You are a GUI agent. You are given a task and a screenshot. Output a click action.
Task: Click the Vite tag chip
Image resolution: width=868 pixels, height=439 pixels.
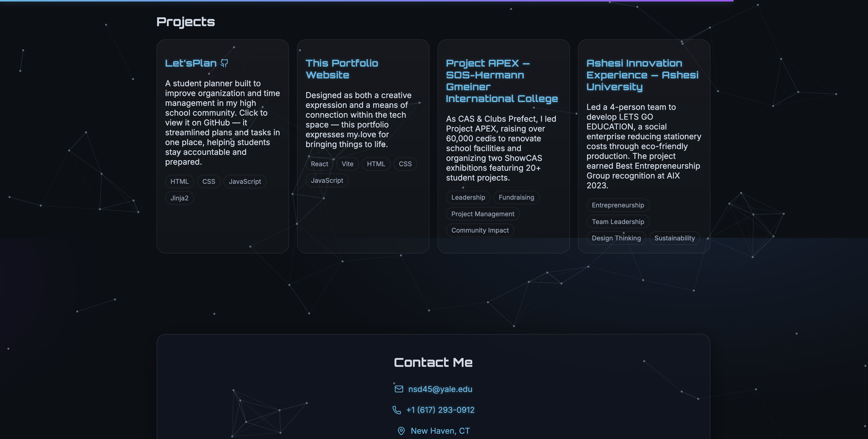coord(347,164)
